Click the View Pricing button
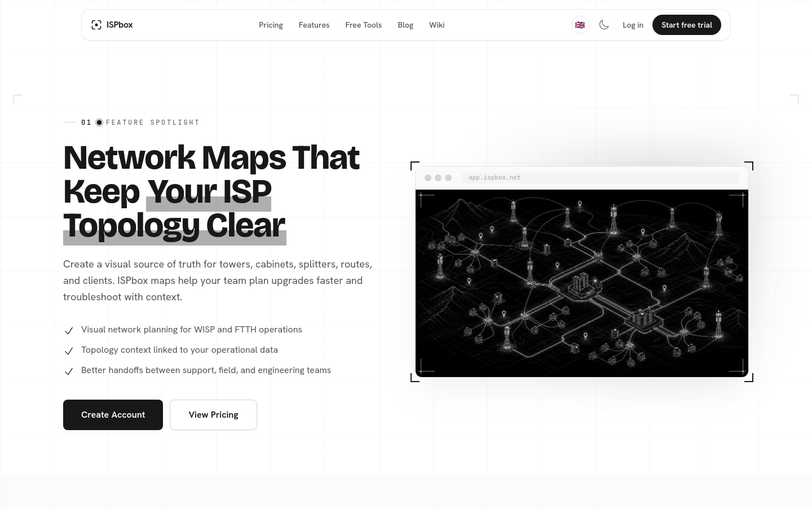 coord(213,415)
